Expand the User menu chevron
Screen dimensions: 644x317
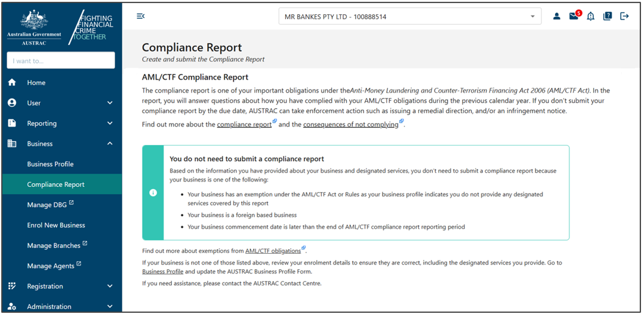[110, 103]
